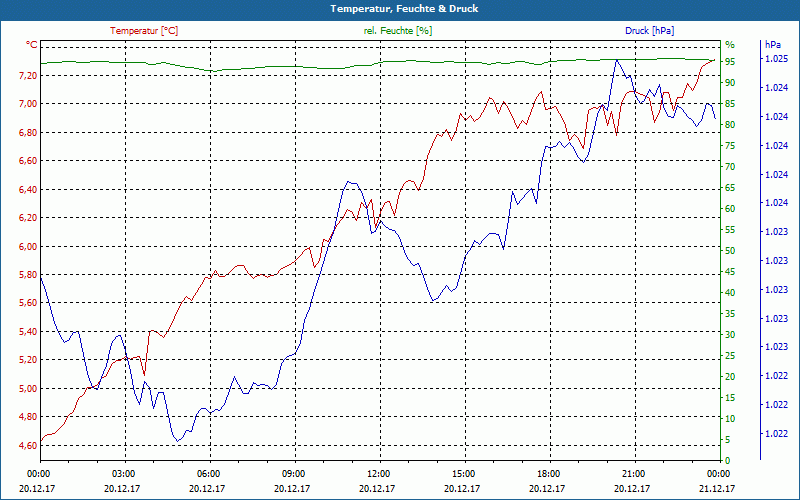This screenshot has height=500, width=800.
Task: Click the green '%' axis unit label
Action: (x=730, y=45)
